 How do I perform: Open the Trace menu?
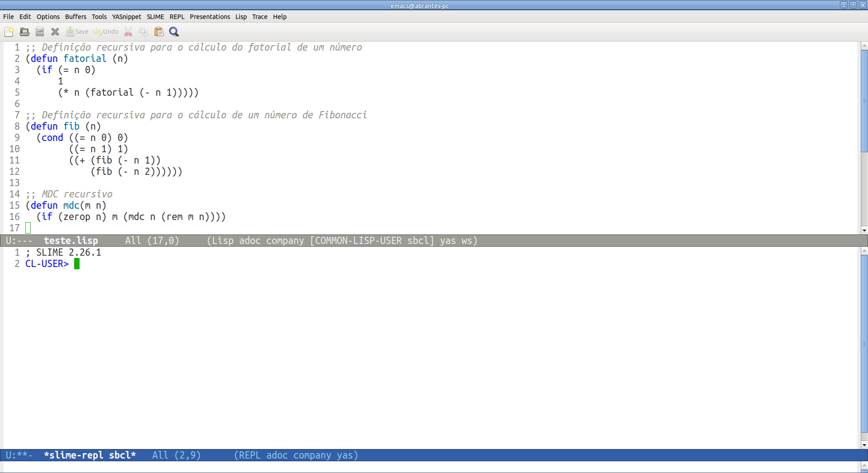259,17
